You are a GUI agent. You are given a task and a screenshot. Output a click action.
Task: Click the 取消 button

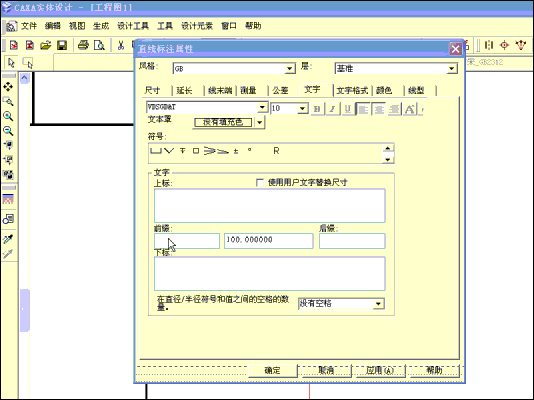[326, 371]
